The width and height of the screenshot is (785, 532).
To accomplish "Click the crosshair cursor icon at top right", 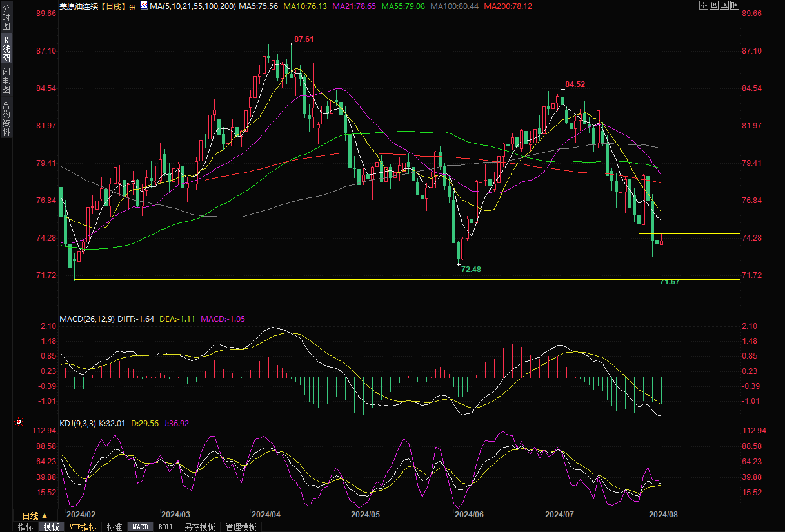I will [x=704, y=5].
